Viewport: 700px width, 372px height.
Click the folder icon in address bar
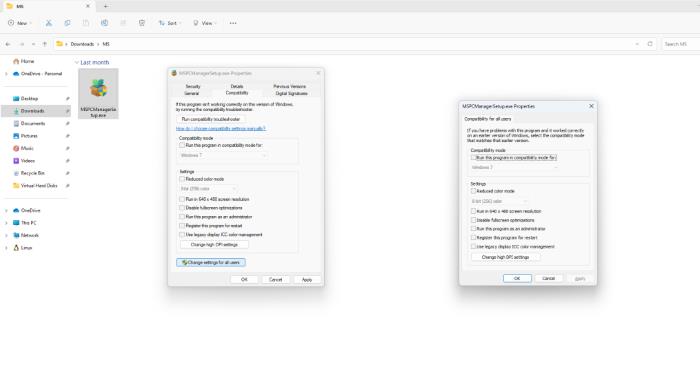[x=59, y=44]
